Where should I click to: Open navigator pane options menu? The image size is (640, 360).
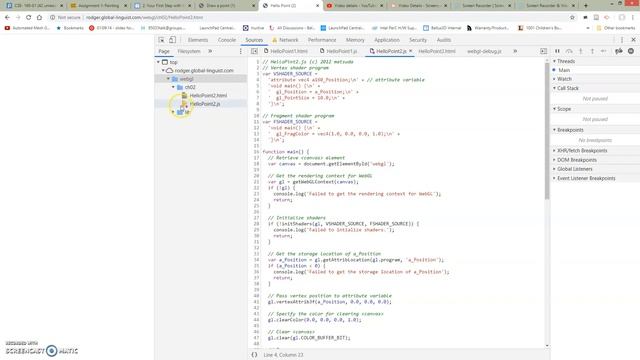240,51
